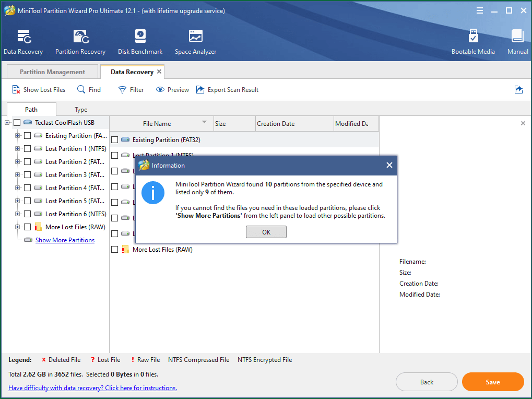Check Existing Partition checkbox in tree
Viewport: 532px width, 399px height.
pos(28,135)
